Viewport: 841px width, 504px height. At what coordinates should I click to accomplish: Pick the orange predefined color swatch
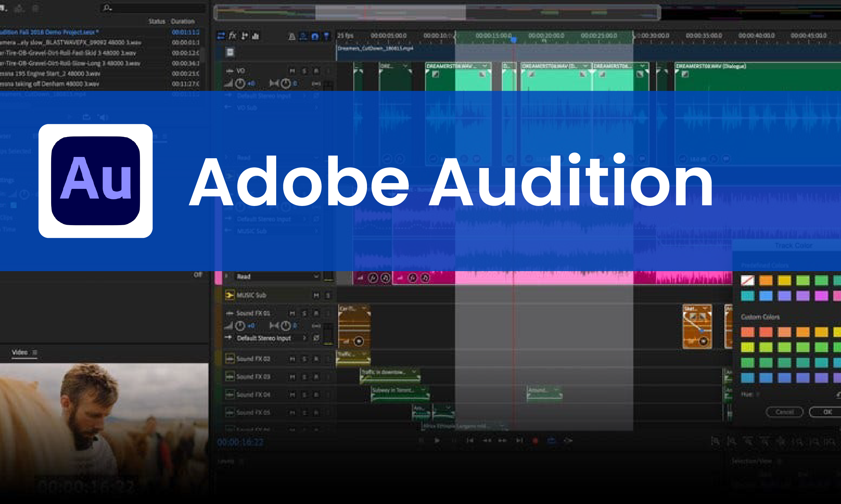click(766, 281)
